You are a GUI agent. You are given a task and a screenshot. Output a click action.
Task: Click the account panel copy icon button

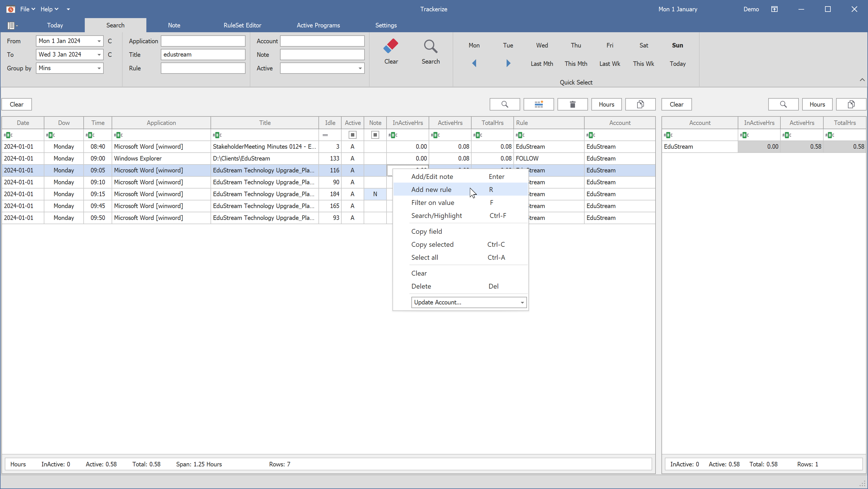(851, 105)
